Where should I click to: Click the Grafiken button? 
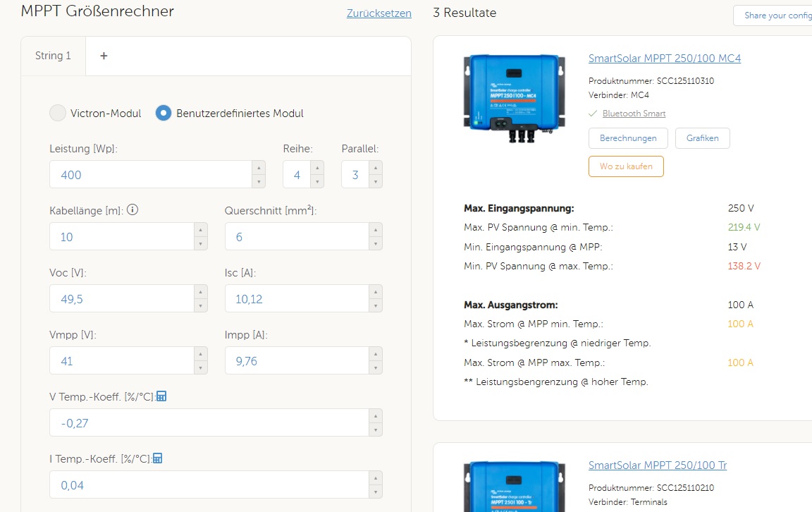pyautogui.click(x=702, y=138)
